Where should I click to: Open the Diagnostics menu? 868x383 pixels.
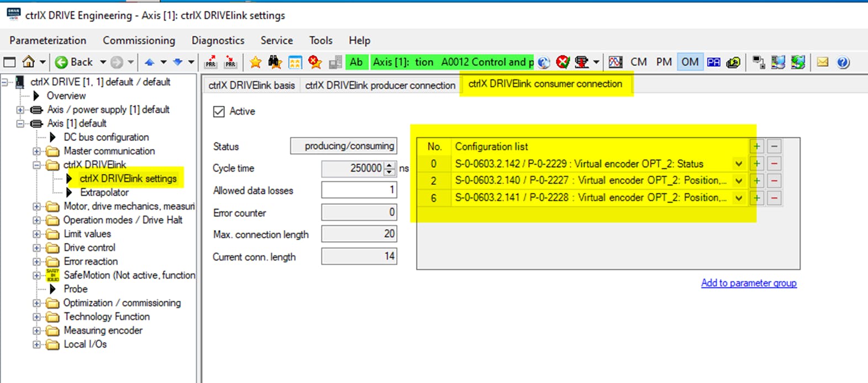tap(218, 40)
